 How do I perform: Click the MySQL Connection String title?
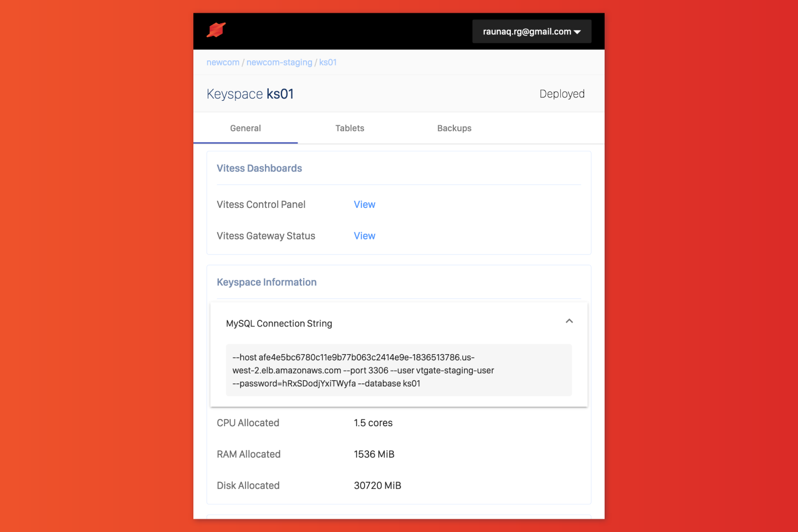point(279,324)
